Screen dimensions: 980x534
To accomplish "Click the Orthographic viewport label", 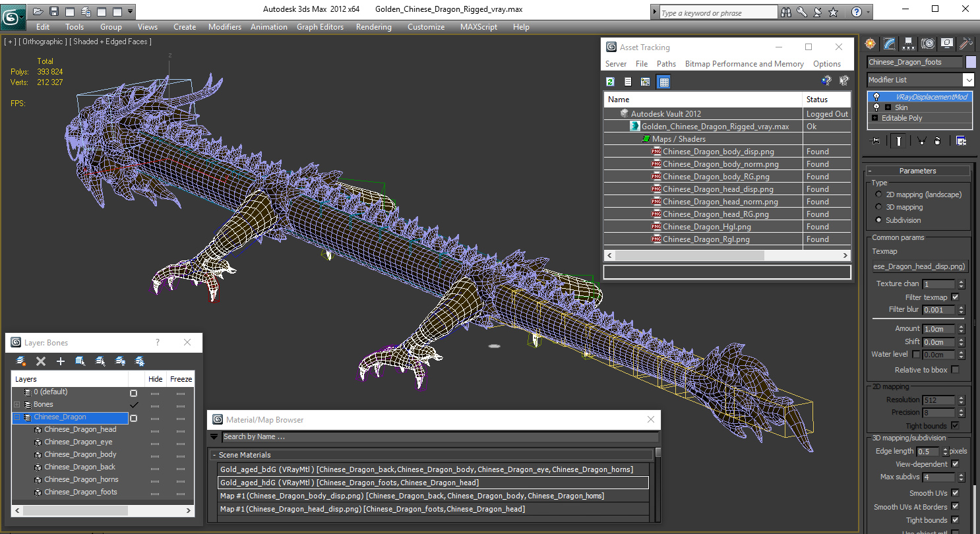I will coord(42,42).
